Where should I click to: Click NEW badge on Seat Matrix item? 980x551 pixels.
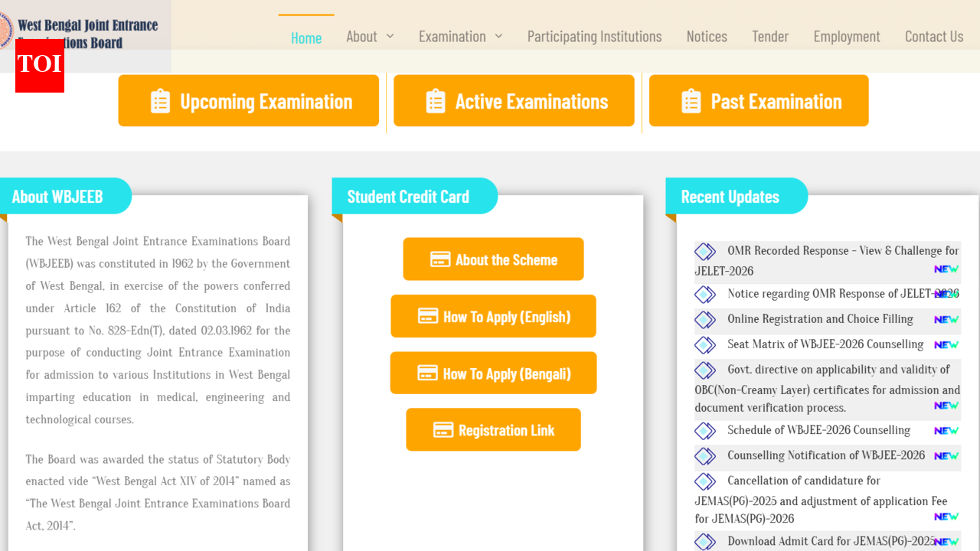(x=946, y=345)
